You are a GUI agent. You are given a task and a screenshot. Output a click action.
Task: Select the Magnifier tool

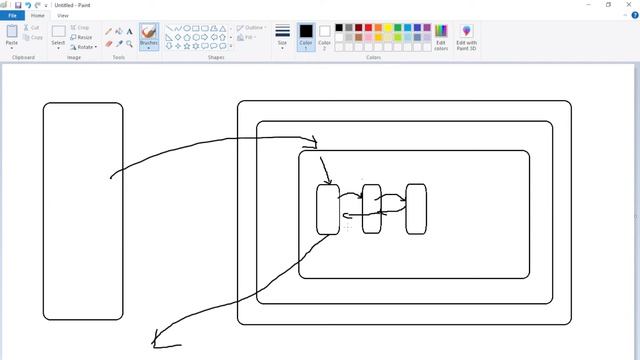point(129,44)
